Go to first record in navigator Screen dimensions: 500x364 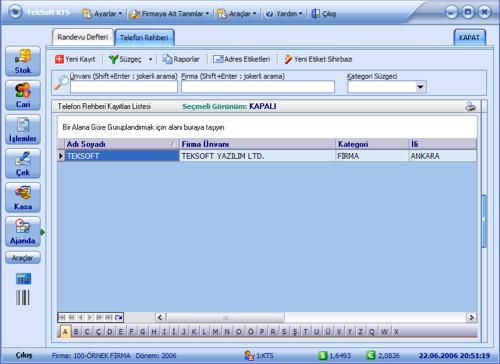click(x=62, y=317)
